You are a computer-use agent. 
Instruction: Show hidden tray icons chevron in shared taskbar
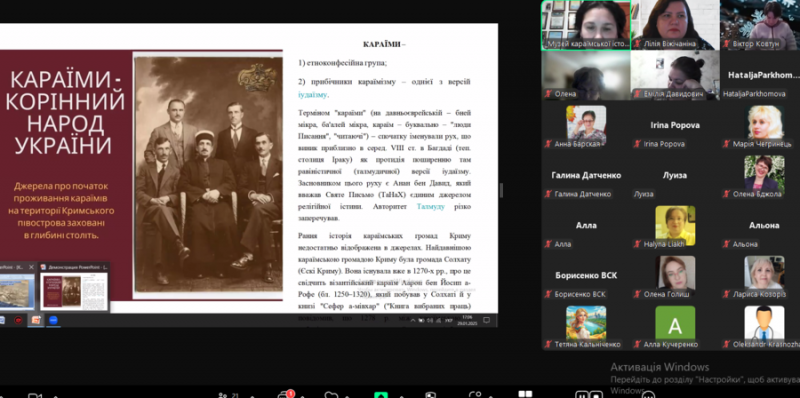(x=412, y=321)
